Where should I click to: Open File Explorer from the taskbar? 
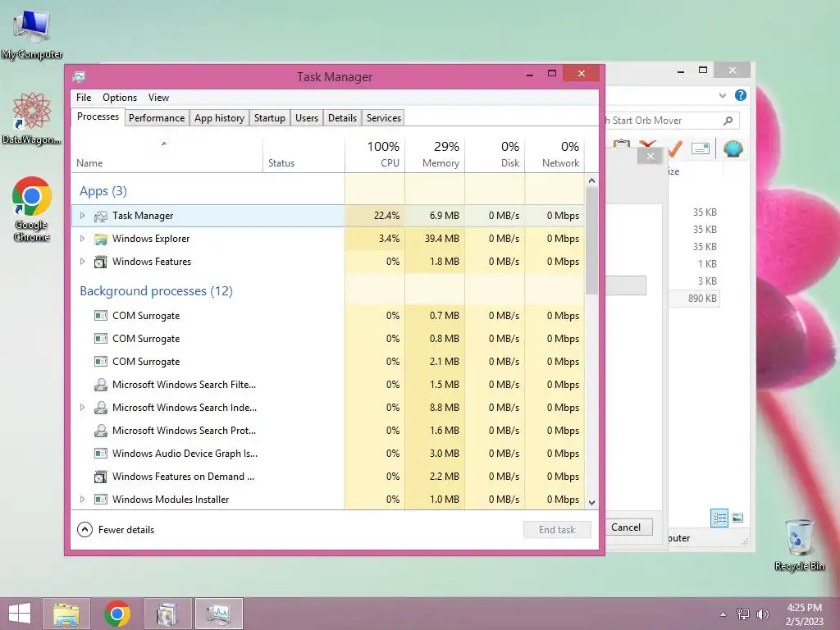click(66, 614)
